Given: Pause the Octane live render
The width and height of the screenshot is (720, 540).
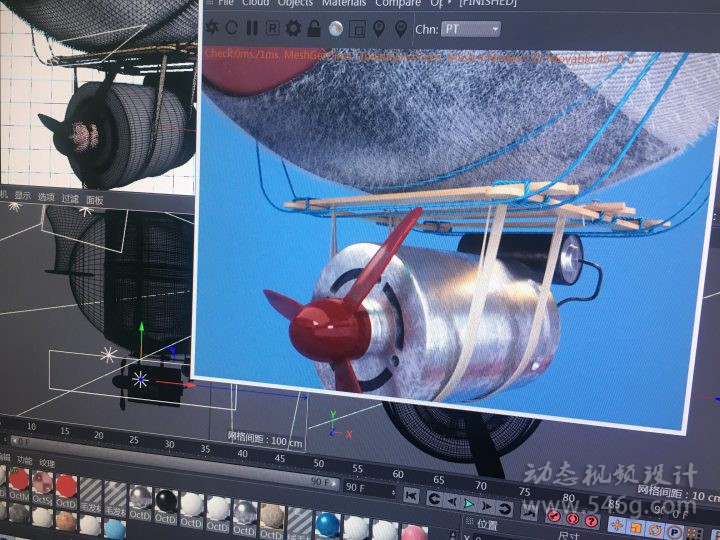Looking at the screenshot, I should point(252,28).
